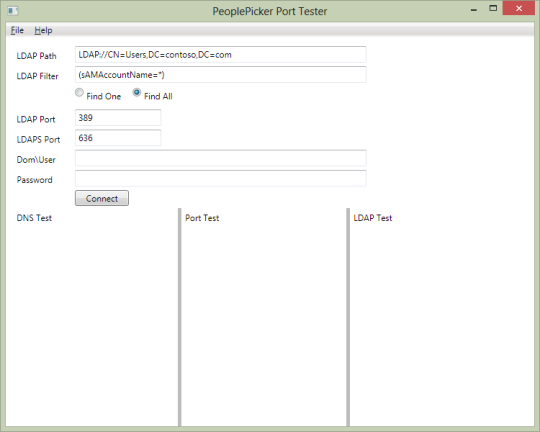The width and height of the screenshot is (540, 432).
Task: Open the File menu
Action: pos(17,30)
